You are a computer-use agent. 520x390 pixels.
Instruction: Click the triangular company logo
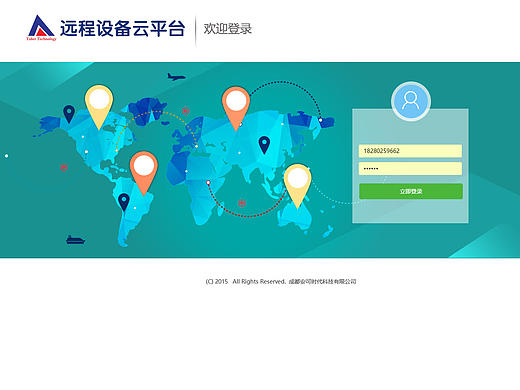tap(41, 28)
